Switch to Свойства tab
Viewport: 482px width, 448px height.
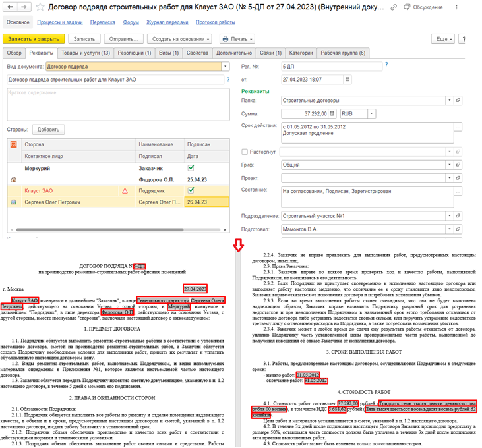point(197,53)
